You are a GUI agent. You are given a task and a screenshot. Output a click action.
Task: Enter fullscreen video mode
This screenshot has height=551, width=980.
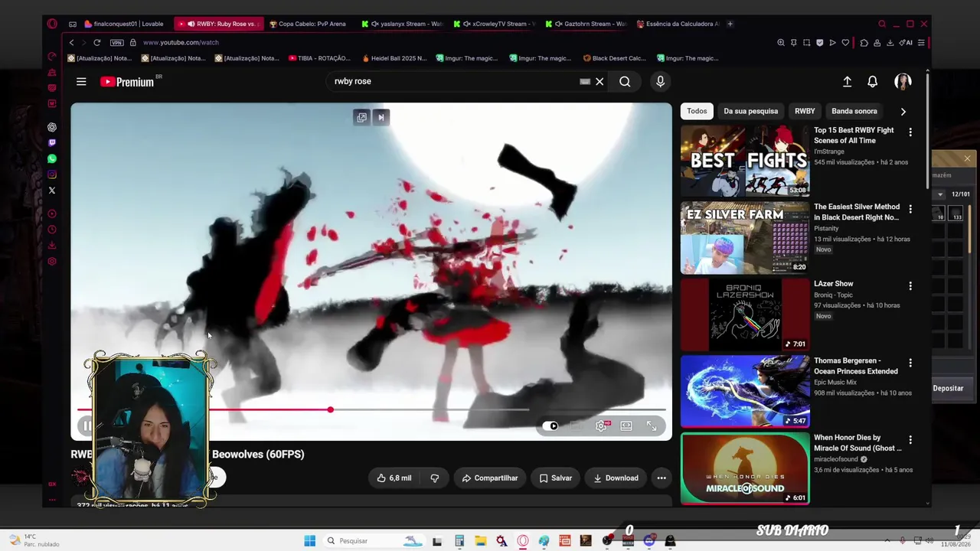[652, 426]
